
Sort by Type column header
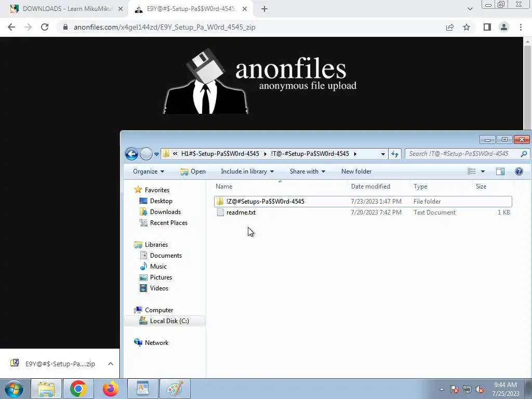coord(441,187)
